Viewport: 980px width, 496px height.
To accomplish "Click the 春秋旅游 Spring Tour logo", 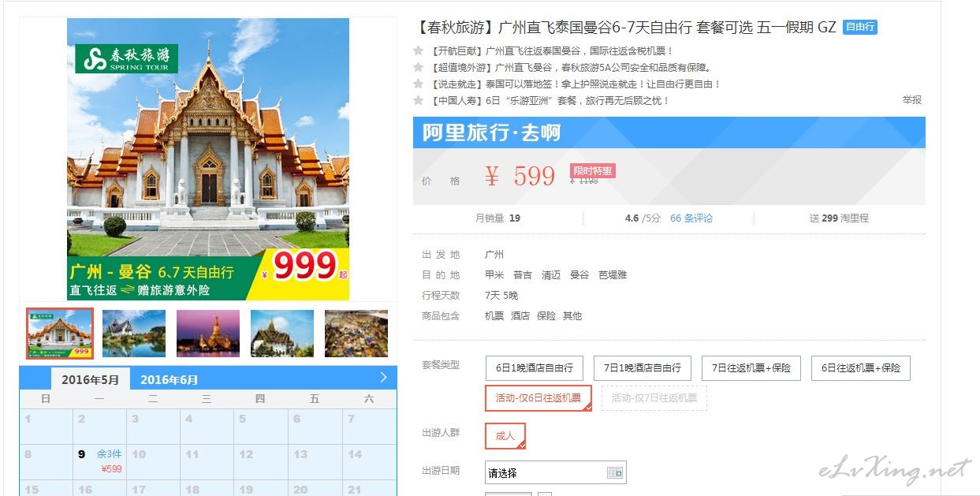I will pos(127,59).
